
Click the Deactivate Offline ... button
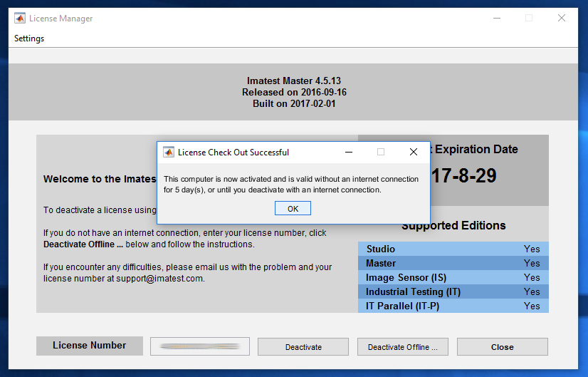pyautogui.click(x=402, y=347)
